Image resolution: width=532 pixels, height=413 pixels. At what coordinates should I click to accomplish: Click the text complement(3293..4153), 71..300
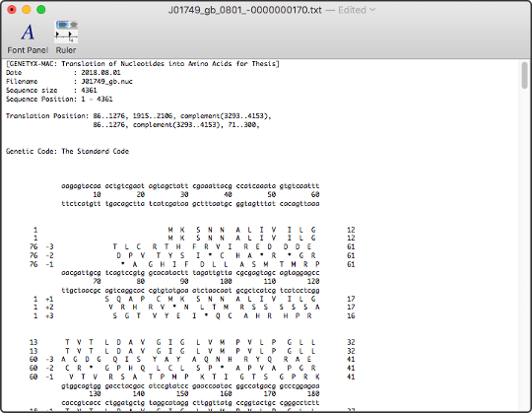coord(196,125)
